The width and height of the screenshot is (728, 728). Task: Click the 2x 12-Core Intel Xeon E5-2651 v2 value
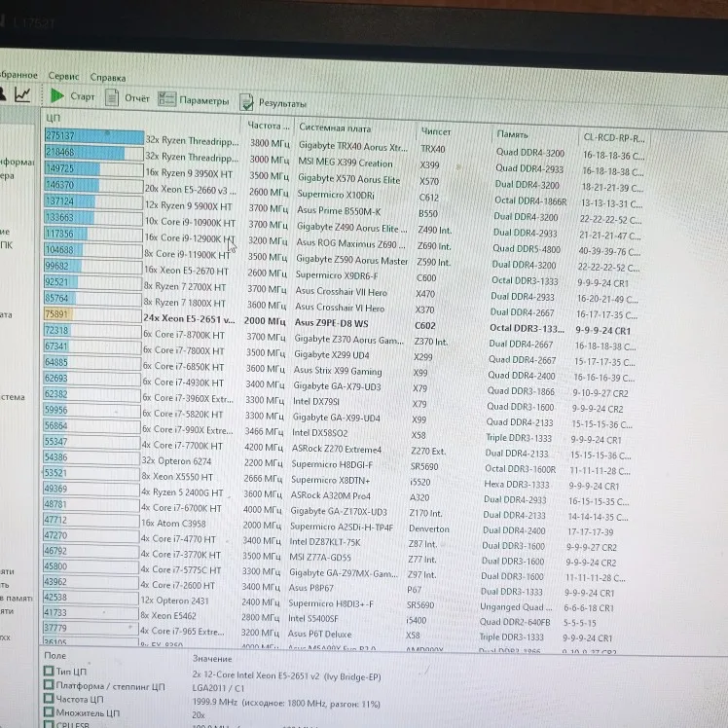click(286, 675)
